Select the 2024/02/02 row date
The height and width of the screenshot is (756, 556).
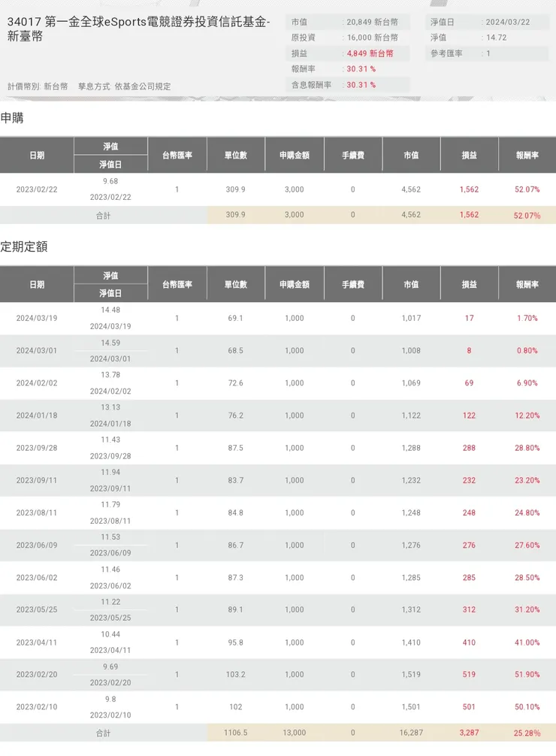(x=37, y=383)
